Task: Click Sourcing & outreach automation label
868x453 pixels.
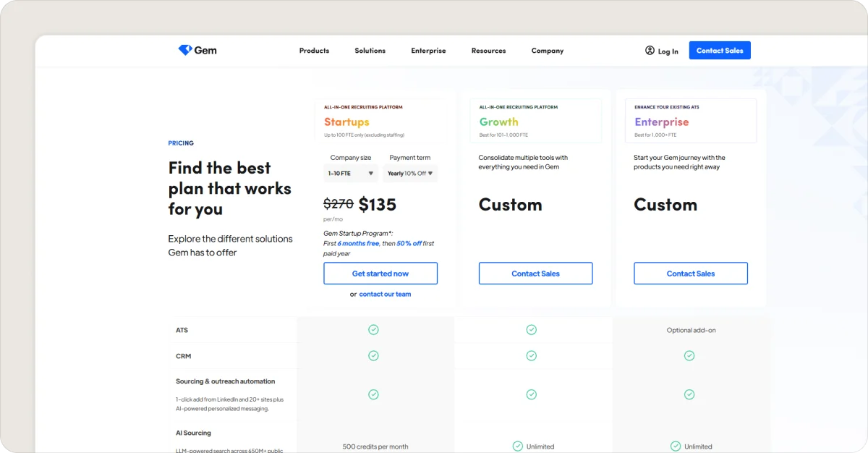Action: tap(226, 381)
